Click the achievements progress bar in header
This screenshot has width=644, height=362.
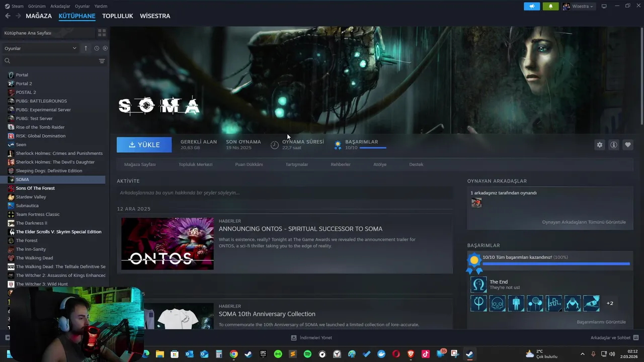[373, 148]
